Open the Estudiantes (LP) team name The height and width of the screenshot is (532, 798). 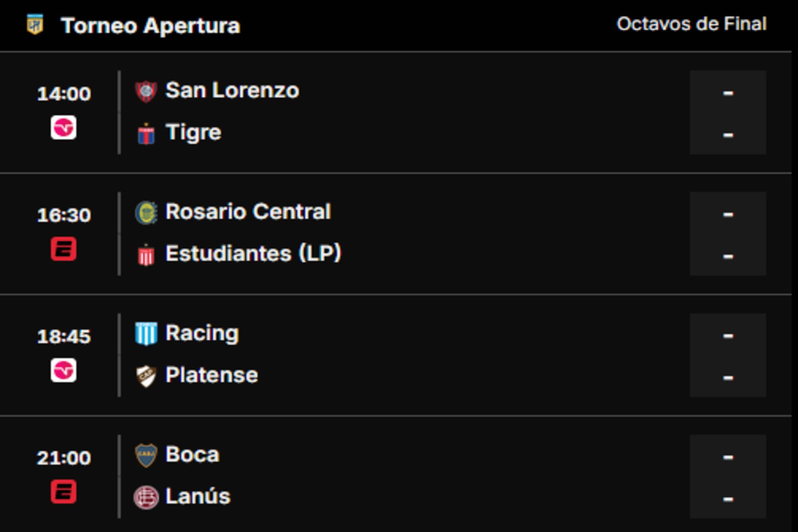click(x=253, y=253)
